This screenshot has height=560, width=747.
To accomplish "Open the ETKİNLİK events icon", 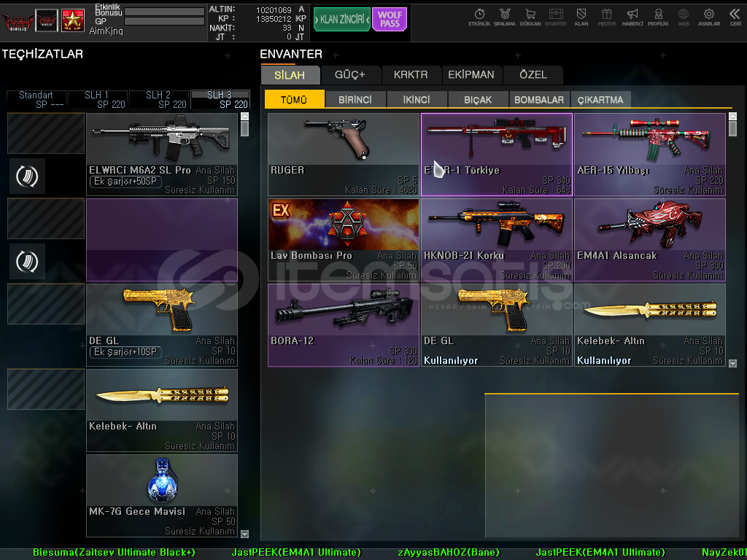I will 479,17.
